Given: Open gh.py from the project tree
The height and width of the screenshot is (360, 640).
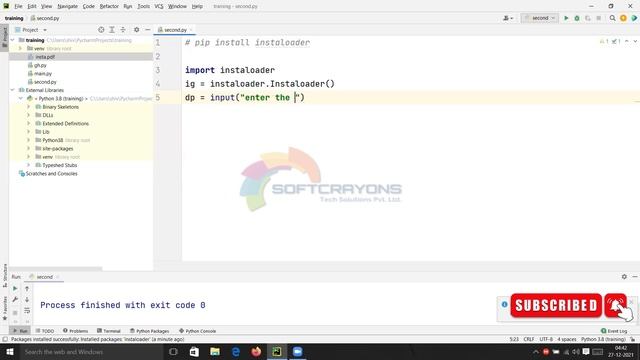Looking at the screenshot, I should [40, 65].
